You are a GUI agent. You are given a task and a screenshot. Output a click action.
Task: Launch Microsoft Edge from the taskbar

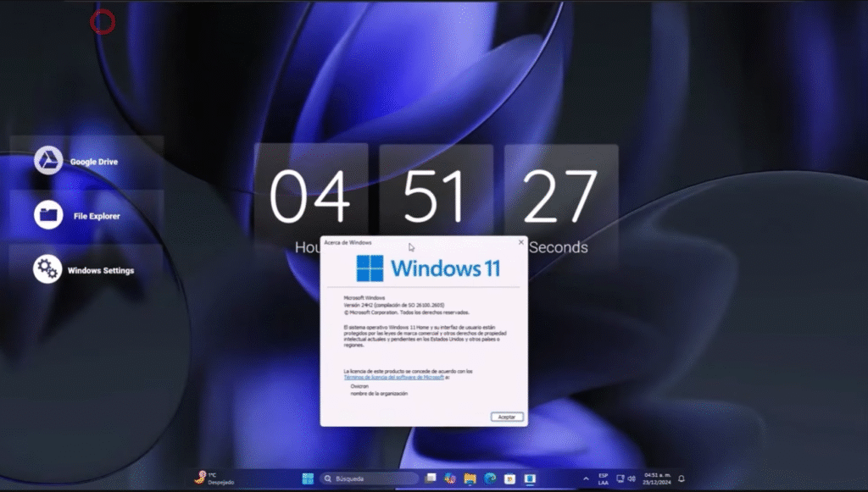(490, 478)
